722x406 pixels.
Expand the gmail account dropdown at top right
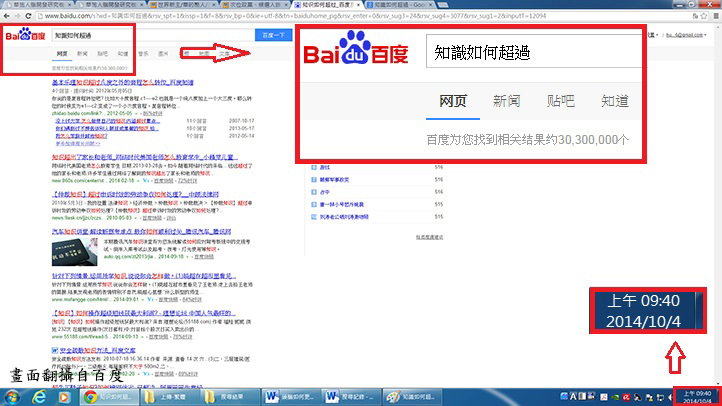coord(686,35)
